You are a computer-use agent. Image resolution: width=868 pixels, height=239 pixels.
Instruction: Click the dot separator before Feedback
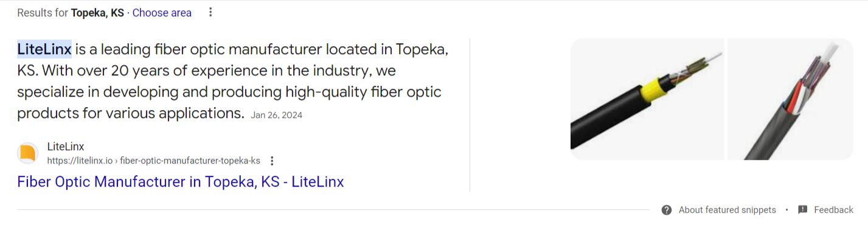[786, 210]
